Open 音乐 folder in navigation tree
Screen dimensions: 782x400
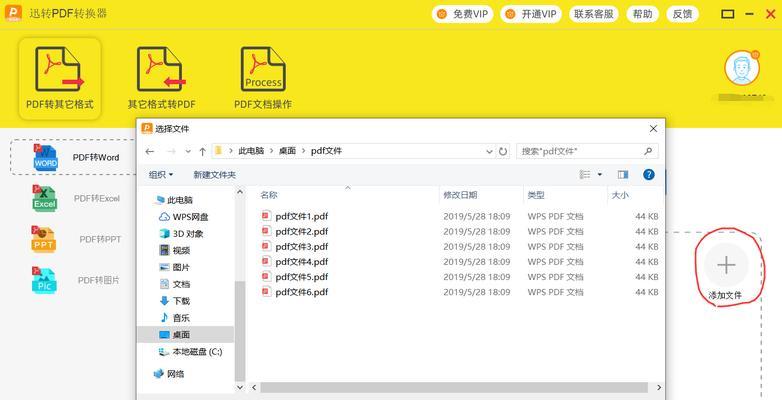click(175, 318)
